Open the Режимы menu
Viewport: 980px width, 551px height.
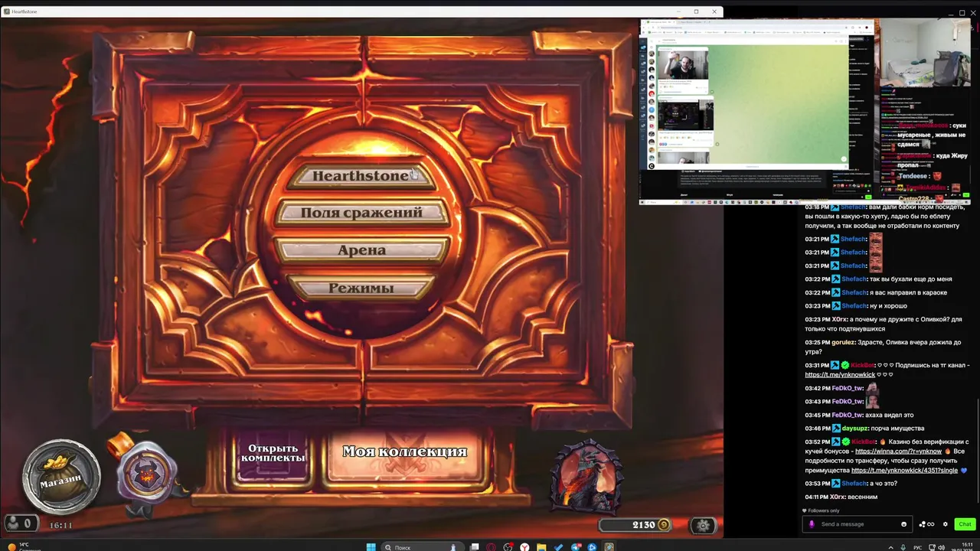click(x=361, y=289)
